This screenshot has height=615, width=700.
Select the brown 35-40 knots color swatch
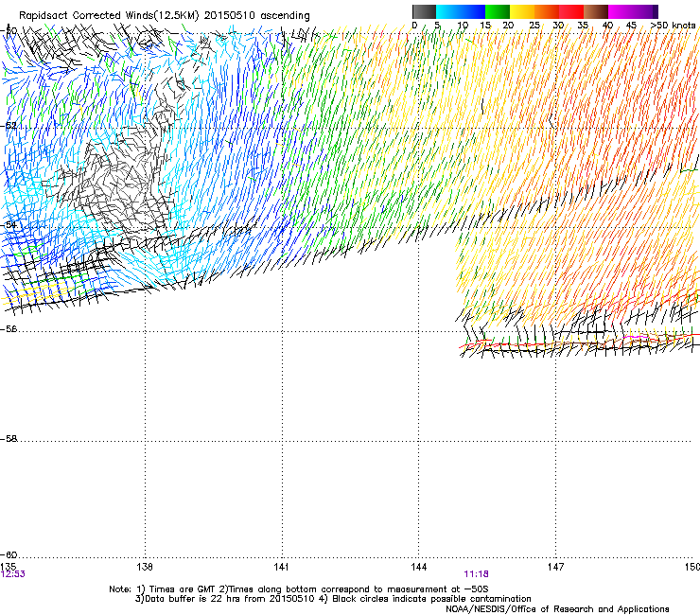pos(596,11)
